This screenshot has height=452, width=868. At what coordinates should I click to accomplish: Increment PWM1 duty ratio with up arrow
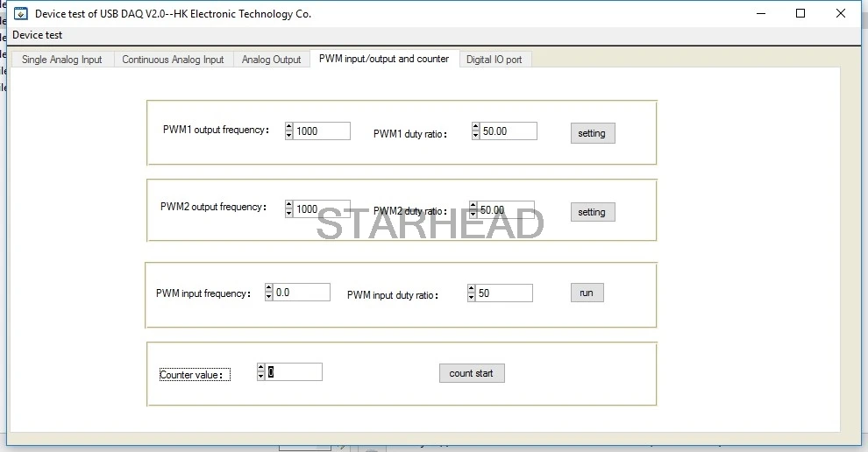pos(475,127)
